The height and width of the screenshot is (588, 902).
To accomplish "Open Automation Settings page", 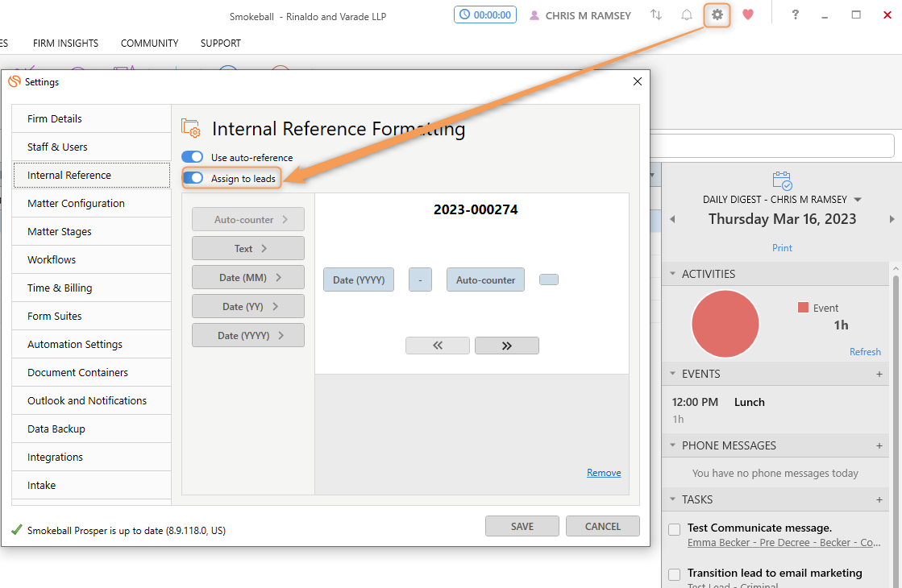I will coord(91,344).
